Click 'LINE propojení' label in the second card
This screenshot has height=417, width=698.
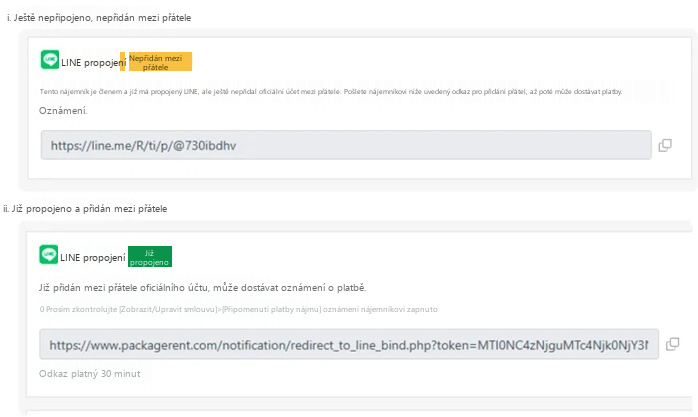click(x=93, y=258)
